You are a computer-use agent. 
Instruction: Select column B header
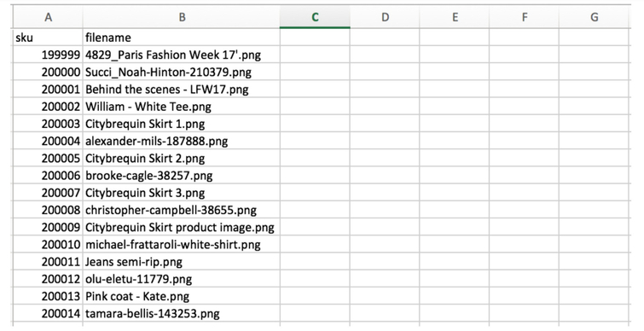click(x=182, y=17)
